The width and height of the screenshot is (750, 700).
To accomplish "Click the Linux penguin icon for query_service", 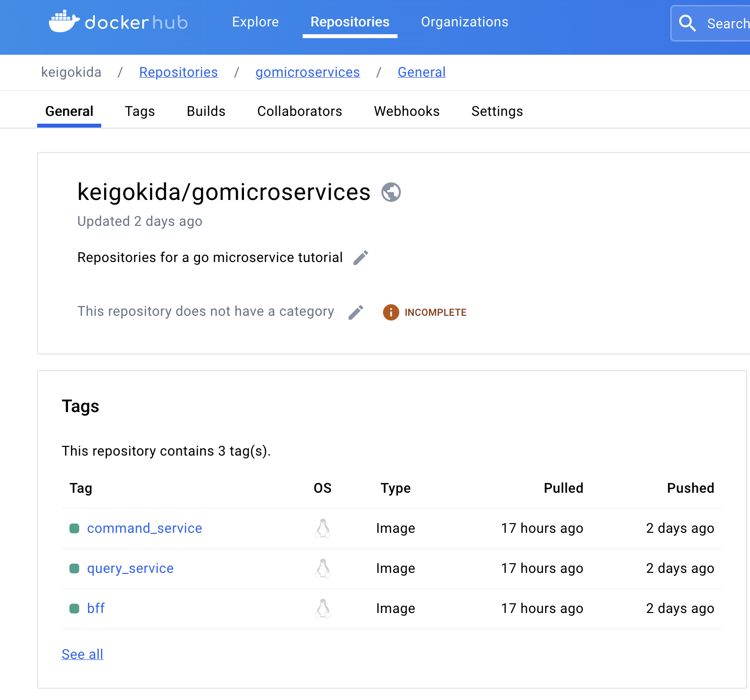I will point(323,569).
